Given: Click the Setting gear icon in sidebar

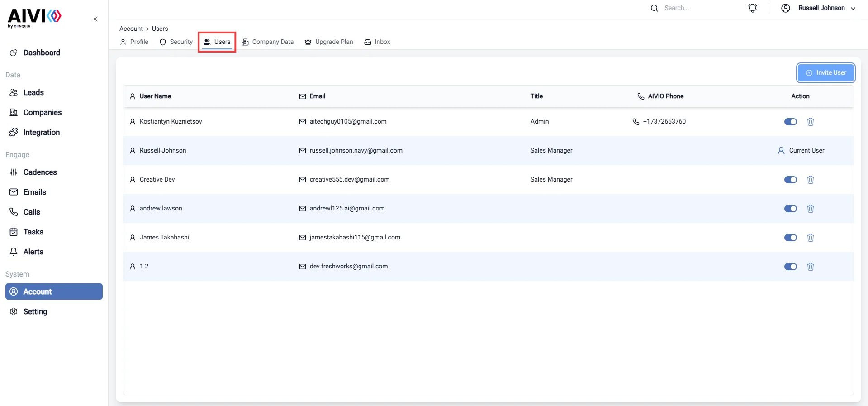Looking at the screenshot, I should [x=14, y=311].
